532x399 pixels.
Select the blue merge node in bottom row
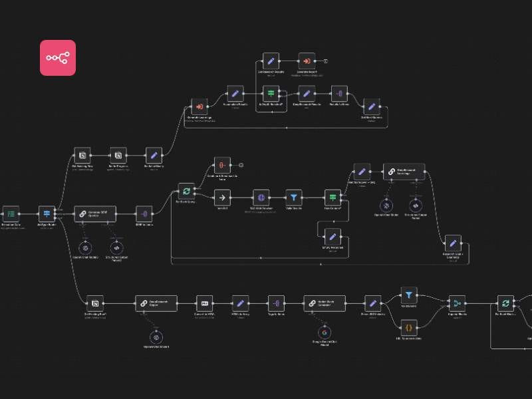point(456,303)
